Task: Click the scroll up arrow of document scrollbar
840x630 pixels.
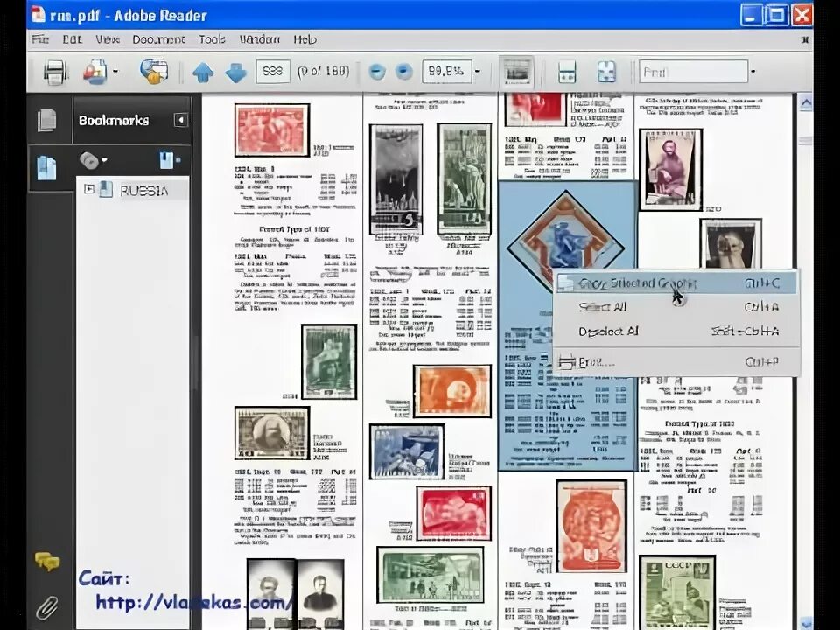Action: point(805,101)
